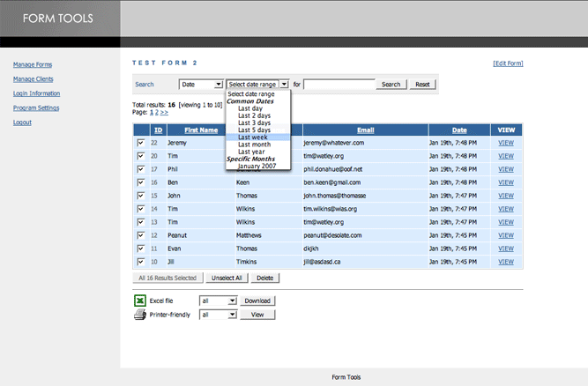
Task: Click email 'phil.donahue@oof.net'
Action: 333,169
